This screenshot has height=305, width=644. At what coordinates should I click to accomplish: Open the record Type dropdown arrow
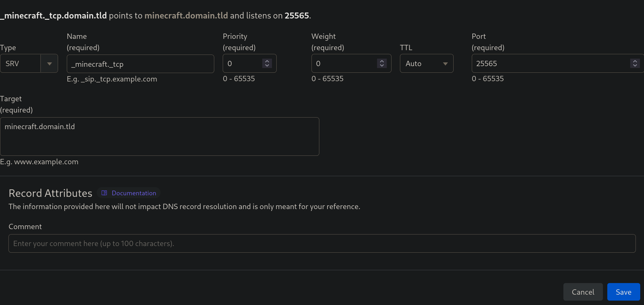coord(49,64)
